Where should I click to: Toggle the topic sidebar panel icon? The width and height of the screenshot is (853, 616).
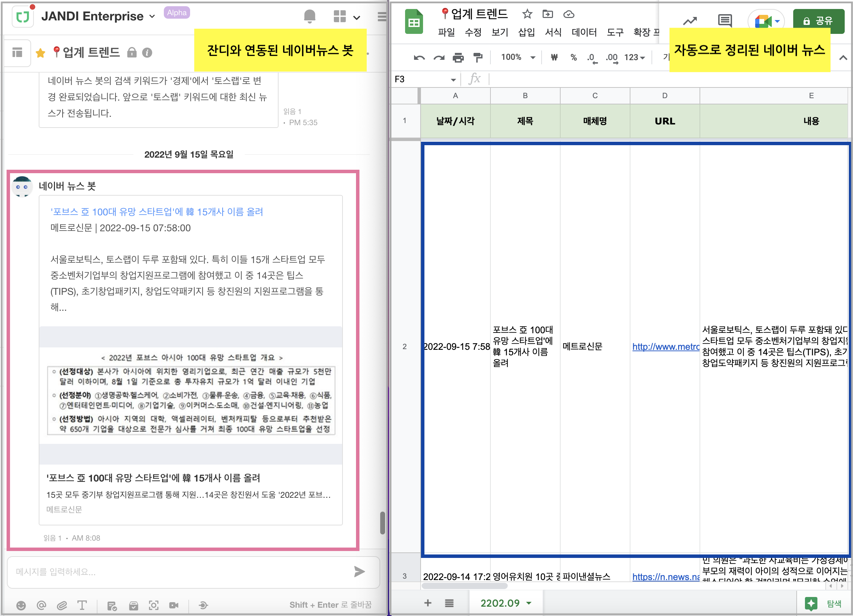[17, 53]
